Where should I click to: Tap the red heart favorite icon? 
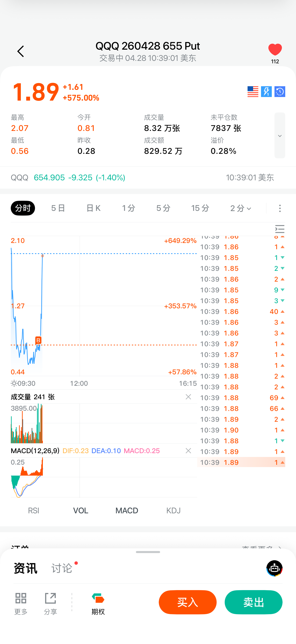click(275, 49)
